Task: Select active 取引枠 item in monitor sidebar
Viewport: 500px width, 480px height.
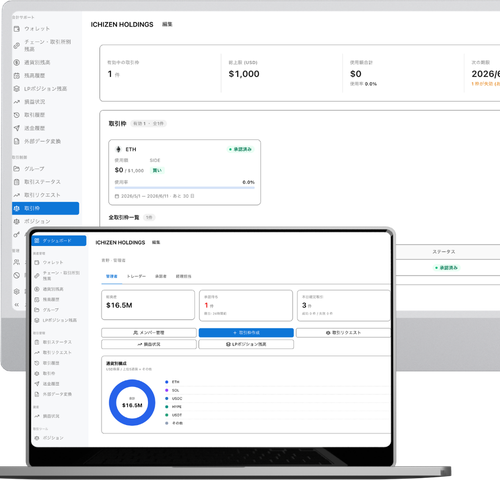Action: (46, 208)
